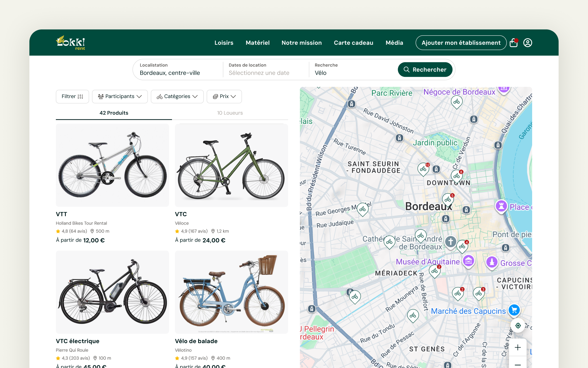Select the 42 Produits tab
The image size is (588, 368).
click(x=114, y=113)
